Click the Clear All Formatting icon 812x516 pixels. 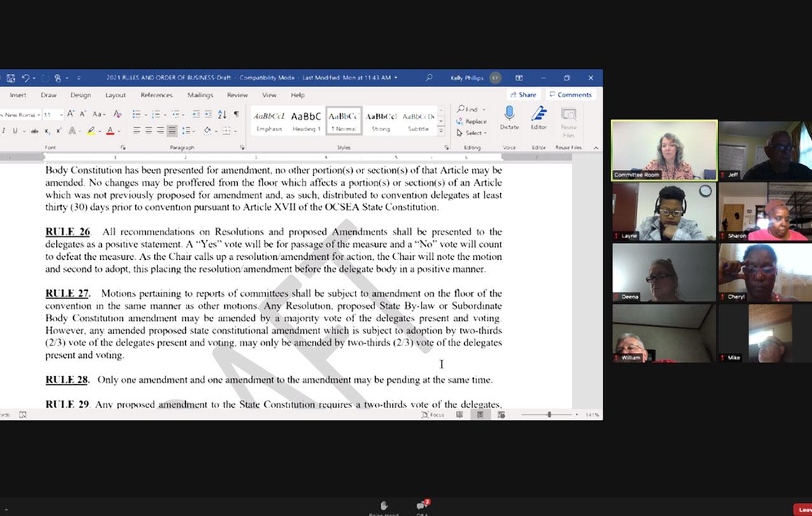117,114
